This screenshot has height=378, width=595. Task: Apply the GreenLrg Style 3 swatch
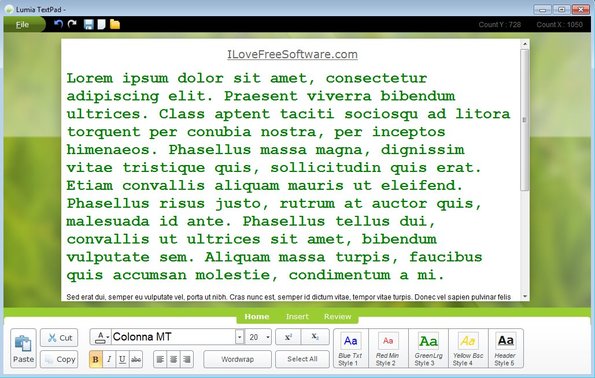coord(428,348)
